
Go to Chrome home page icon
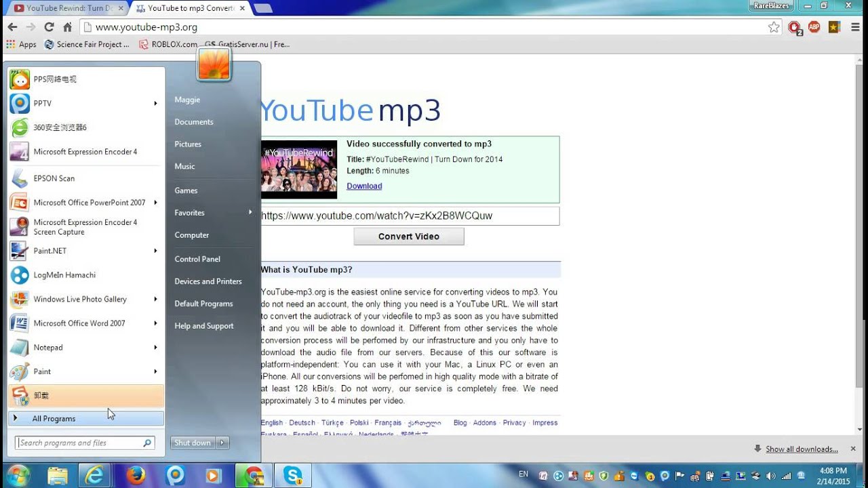click(67, 27)
